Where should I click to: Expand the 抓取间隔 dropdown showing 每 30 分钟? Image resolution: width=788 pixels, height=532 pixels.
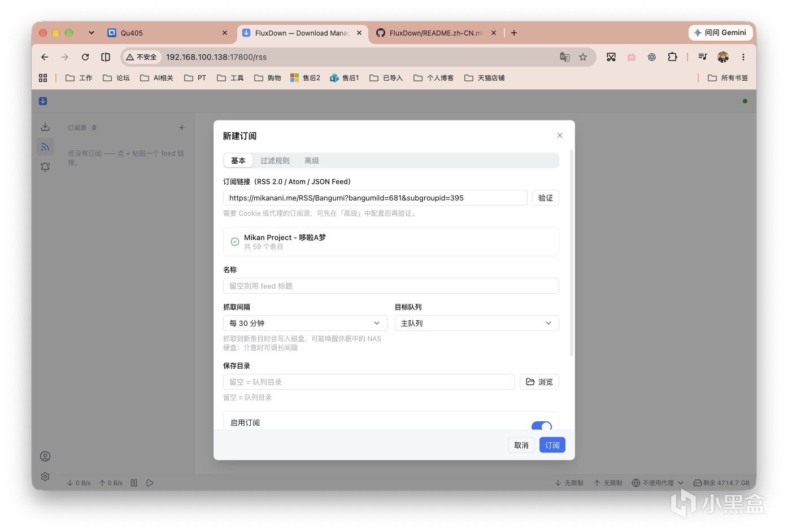[x=306, y=323]
